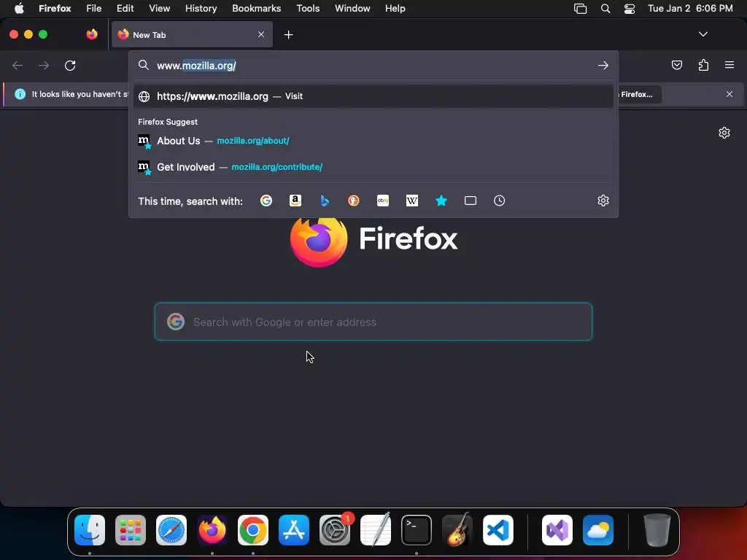747x560 pixels.
Task: Visit the https://www.mozilla.org suggestion
Action: (x=373, y=96)
